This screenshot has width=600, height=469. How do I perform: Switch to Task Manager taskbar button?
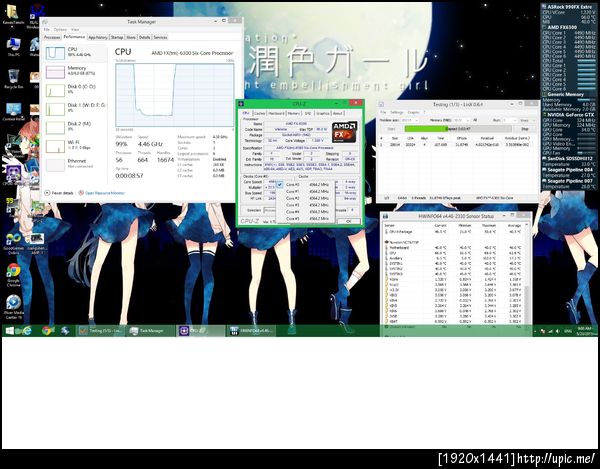pyautogui.click(x=151, y=331)
